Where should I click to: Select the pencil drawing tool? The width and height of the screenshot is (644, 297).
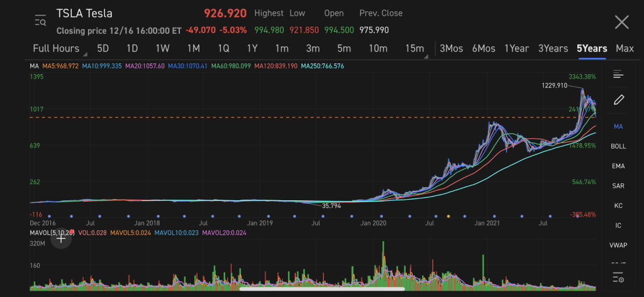tap(619, 100)
